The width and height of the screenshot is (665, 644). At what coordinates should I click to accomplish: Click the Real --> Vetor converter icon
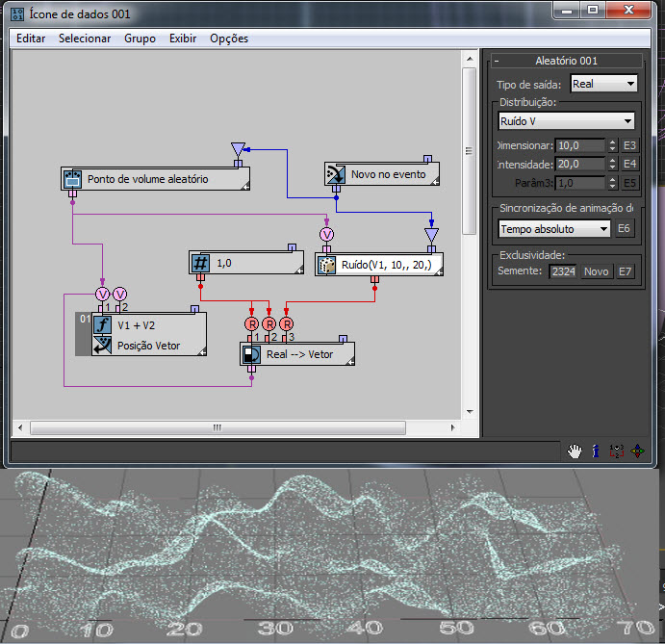(251, 354)
